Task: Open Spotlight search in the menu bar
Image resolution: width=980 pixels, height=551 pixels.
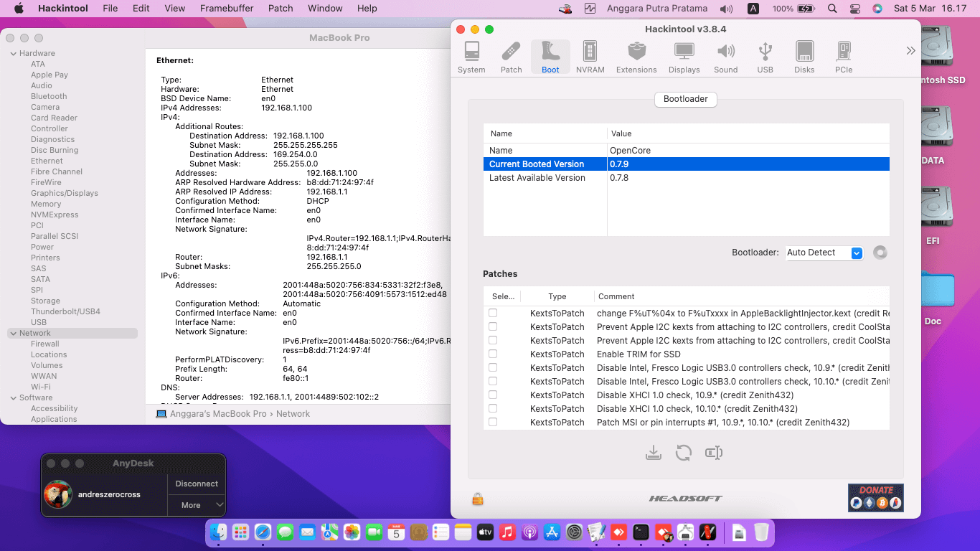Action: coord(832,9)
